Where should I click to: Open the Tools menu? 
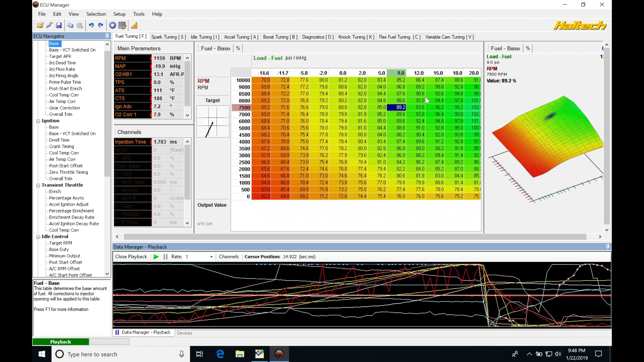[139, 14]
